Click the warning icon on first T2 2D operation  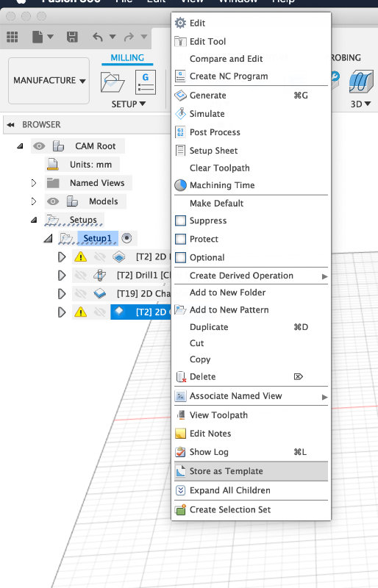81,257
